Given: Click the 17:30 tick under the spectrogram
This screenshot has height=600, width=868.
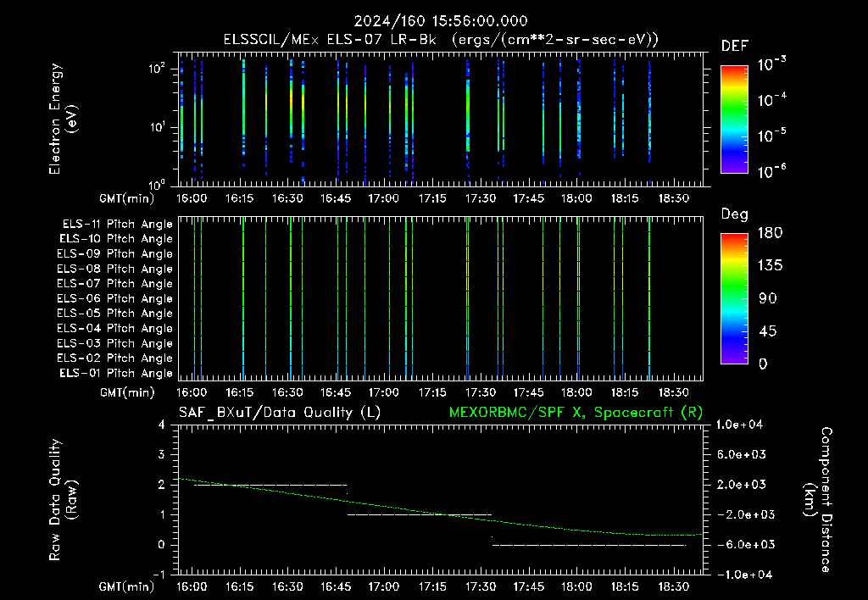Looking at the screenshot, I should pos(481,198).
